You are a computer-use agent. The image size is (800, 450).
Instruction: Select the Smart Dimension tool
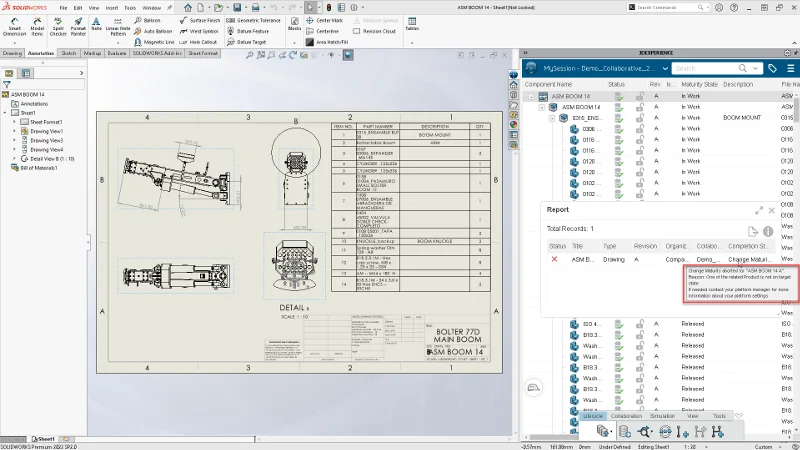tap(14, 27)
